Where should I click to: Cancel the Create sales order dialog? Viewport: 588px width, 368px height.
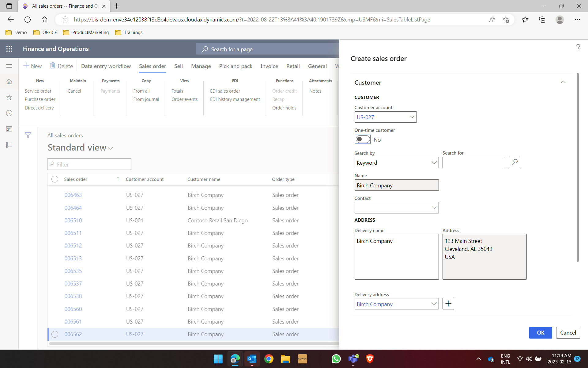[568, 333]
